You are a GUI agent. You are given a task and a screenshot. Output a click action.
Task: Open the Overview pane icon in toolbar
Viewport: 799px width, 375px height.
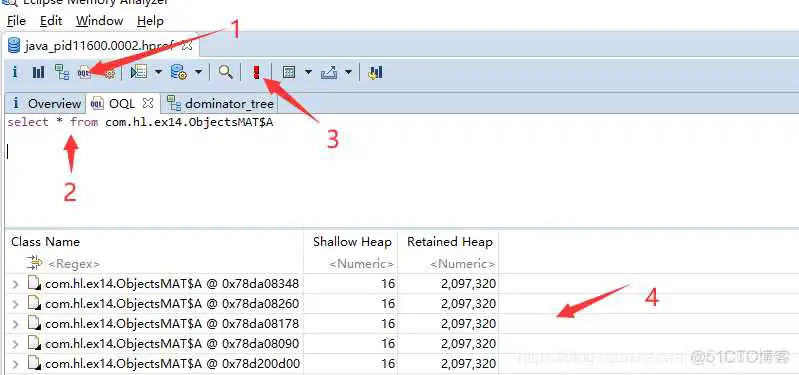[15, 72]
